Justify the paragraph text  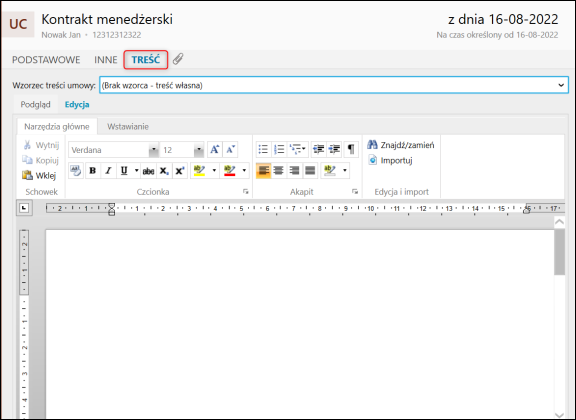point(310,170)
